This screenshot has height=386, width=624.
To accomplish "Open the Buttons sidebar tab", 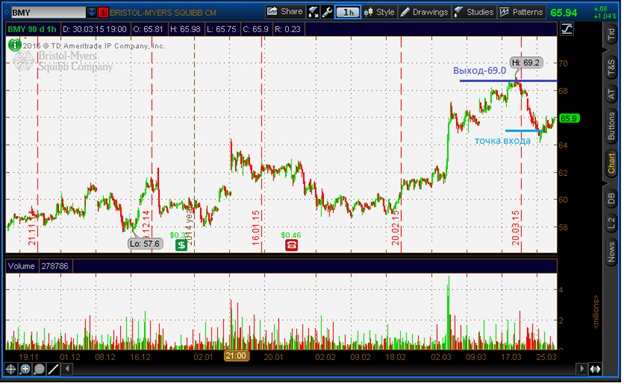I will 611,127.
